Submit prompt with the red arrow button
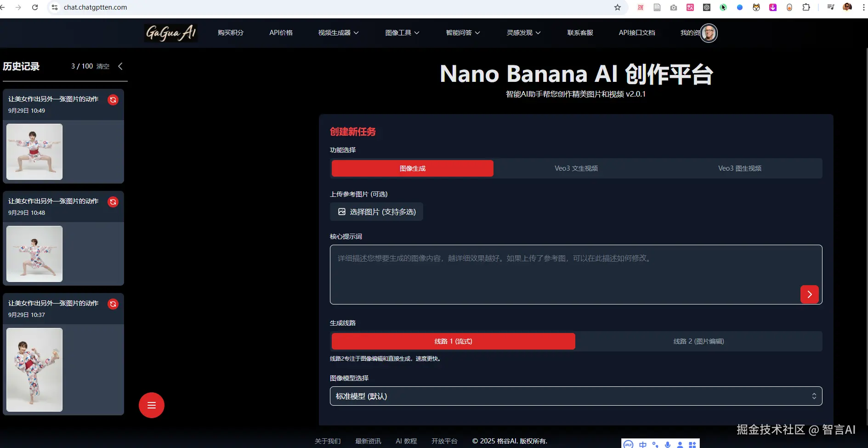The width and height of the screenshot is (868, 448). (810, 294)
